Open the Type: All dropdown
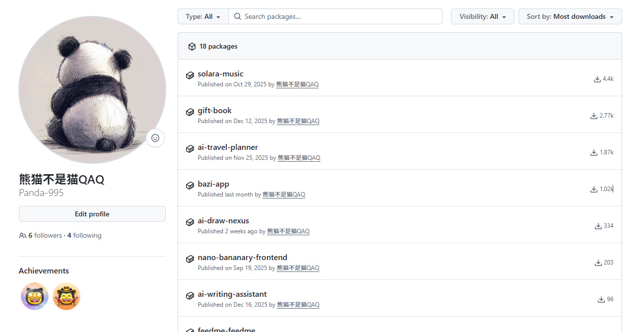This screenshot has width=644, height=332. point(203,16)
